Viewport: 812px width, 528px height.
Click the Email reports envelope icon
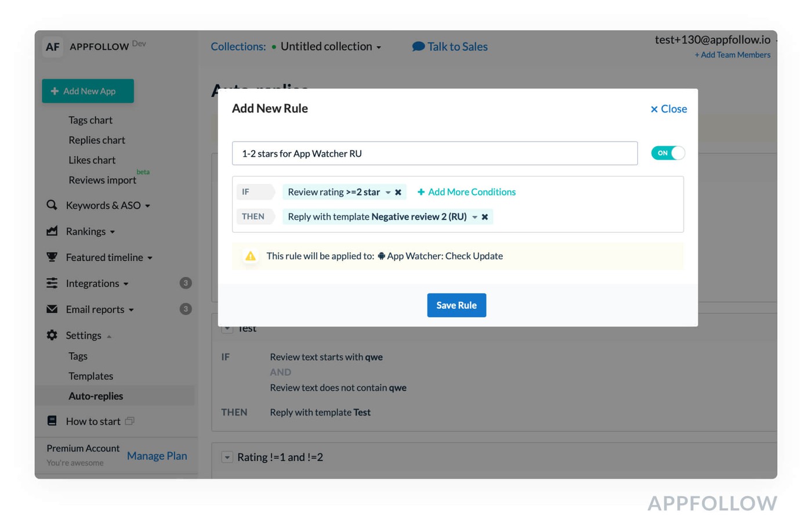tap(52, 309)
